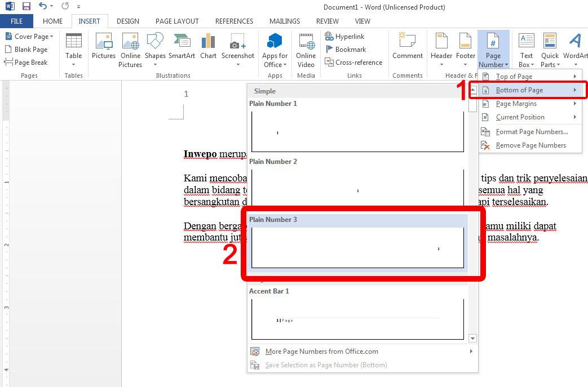
Task: Switch to the PAGE LAYOUT tab
Action: coord(177,21)
